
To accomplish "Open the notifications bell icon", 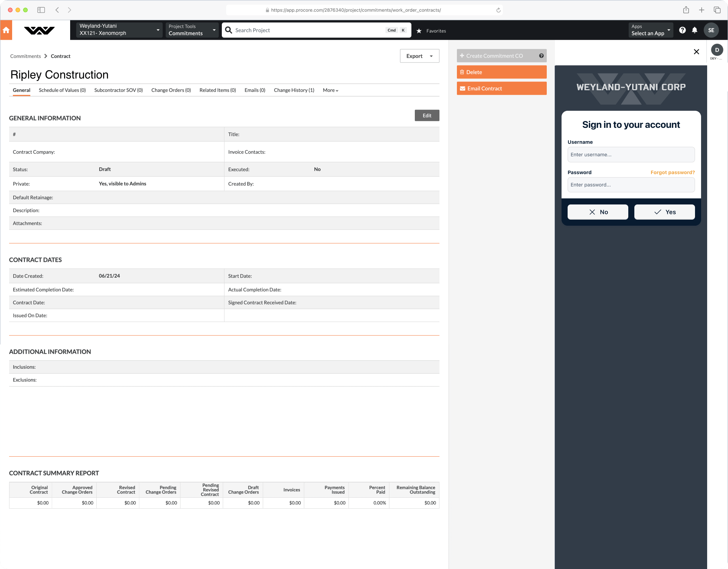I will pyautogui.click(x=695, y=30).
